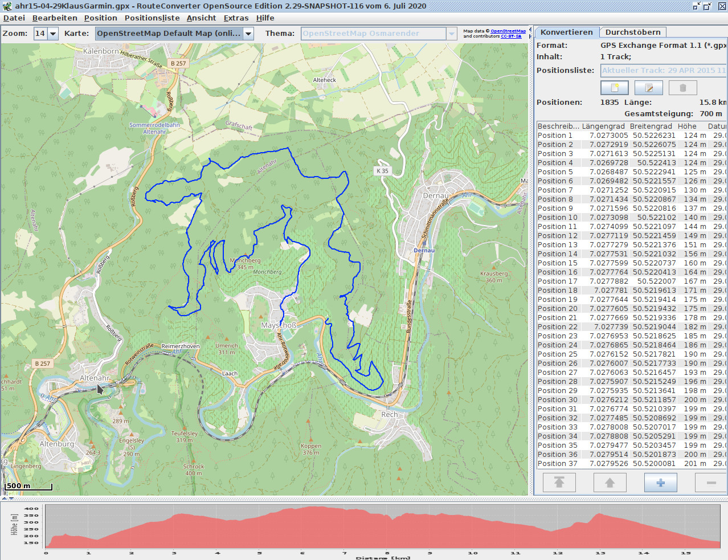This screenshot has height=560, width=728.
Task: Click the RouteConverter app icon in title bar
Action: 7,6
